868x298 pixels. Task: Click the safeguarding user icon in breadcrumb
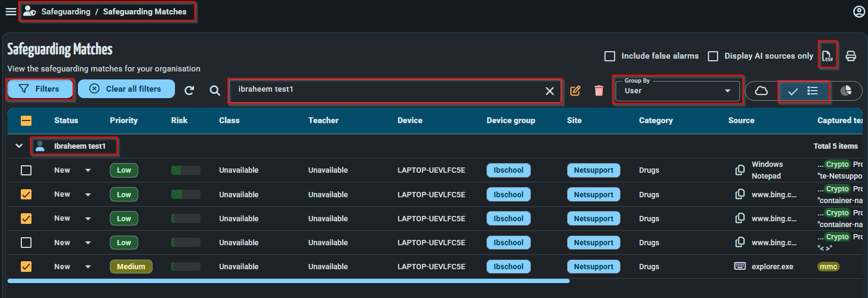29,11
